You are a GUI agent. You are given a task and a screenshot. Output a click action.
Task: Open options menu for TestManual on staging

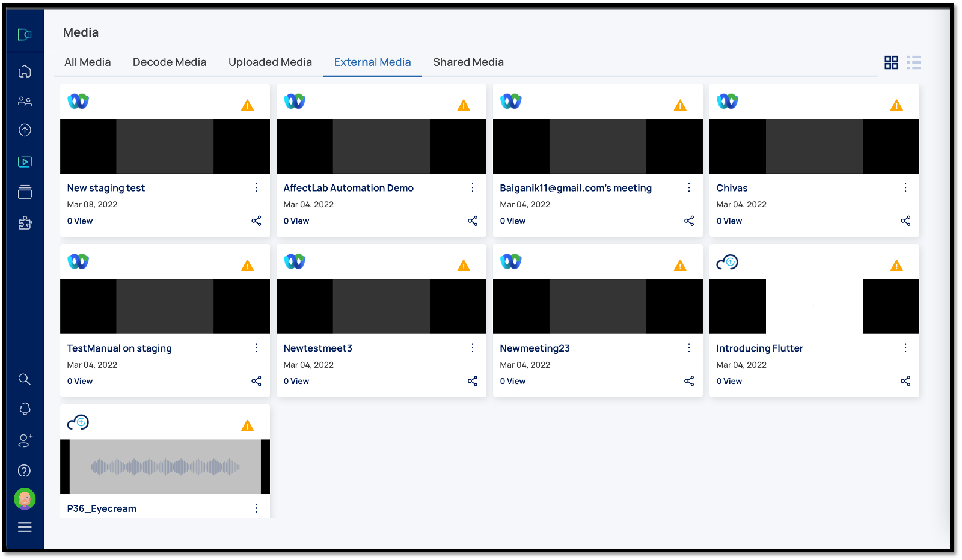pos(256,348)
